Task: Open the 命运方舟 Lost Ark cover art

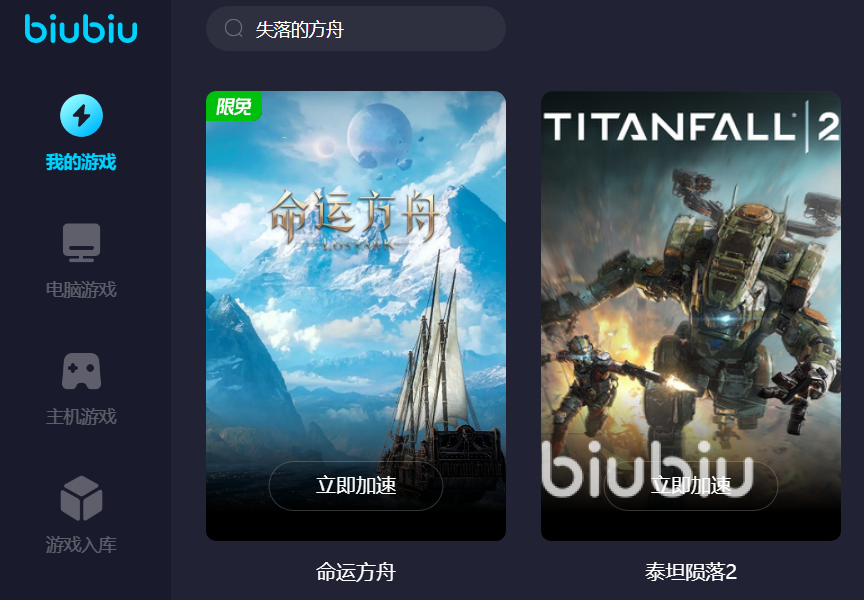Action: [x=356, y=316]
